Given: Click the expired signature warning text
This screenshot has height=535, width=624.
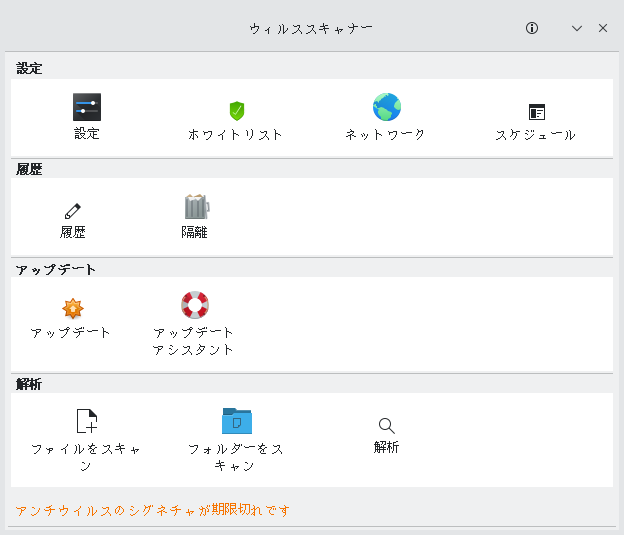Looking at the screenshot, I should (x=152, y=510).
